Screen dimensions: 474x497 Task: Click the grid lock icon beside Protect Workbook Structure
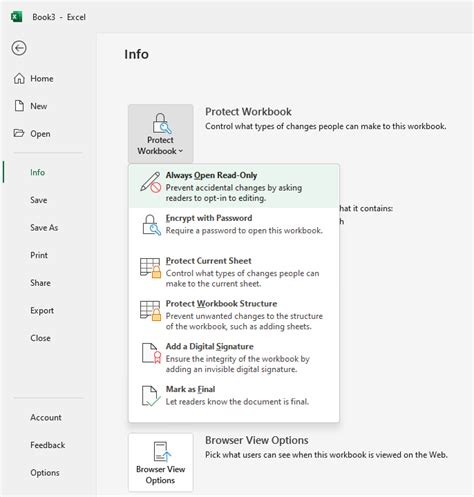[x=150, y=310]
